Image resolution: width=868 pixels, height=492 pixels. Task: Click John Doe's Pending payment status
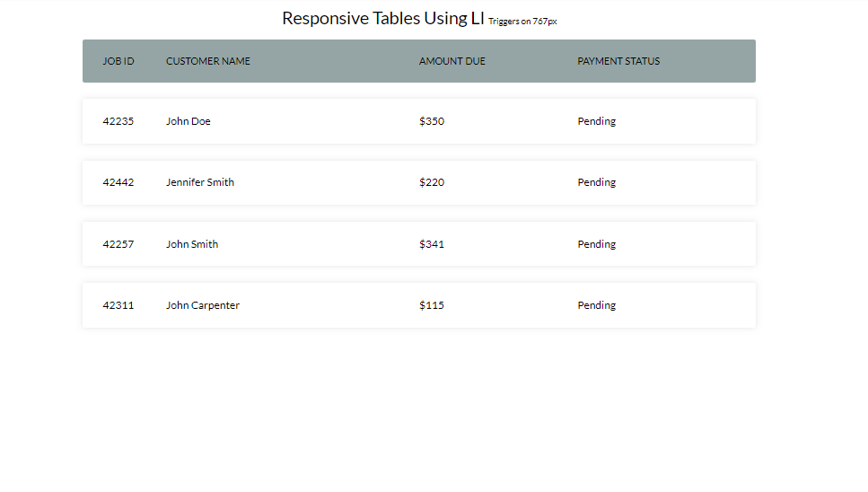coord(596,121)
